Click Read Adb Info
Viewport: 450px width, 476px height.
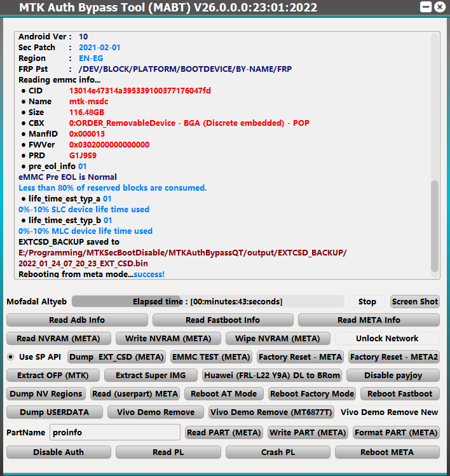[x=77, y=320]
